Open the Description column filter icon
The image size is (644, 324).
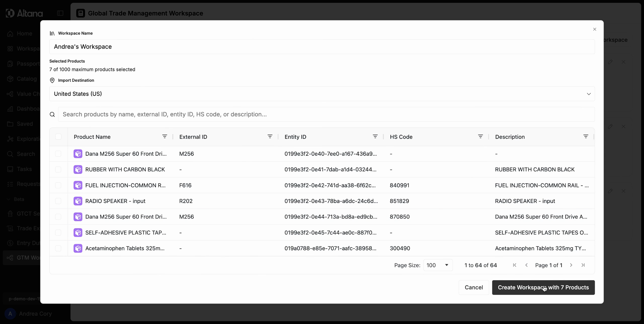pyautogui.click(x=586, y=137)
